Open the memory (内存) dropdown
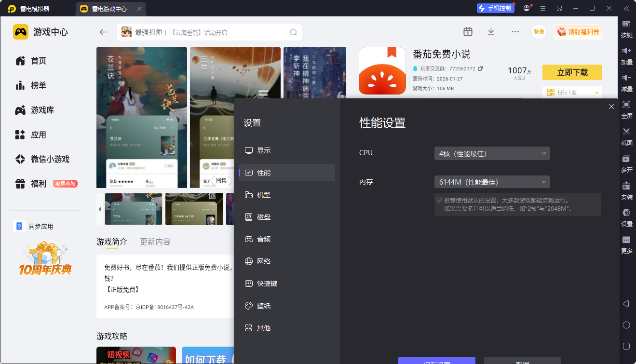The image size is (636, 364). (492, 182)
